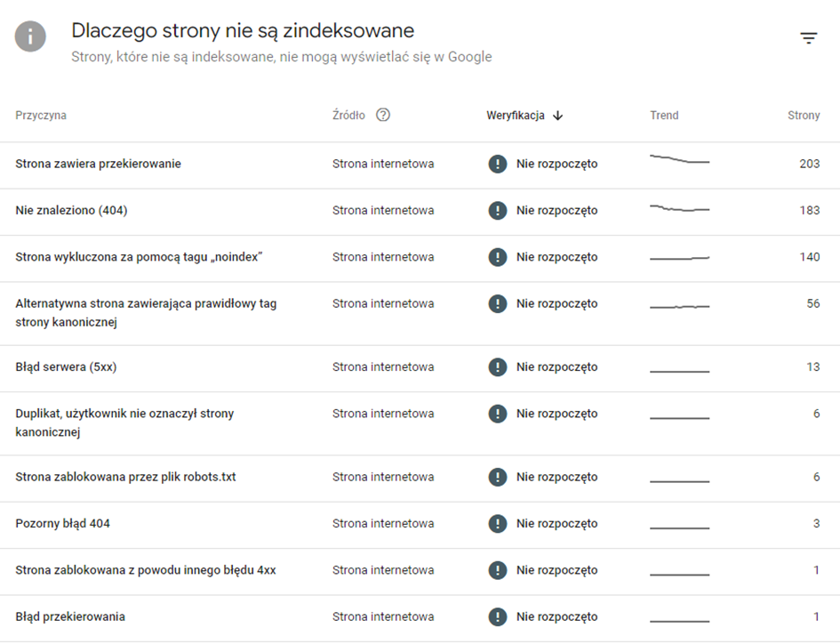Click the trend sparkline in noindex row
The height and width of the screenshot is (644, 840).
[679, 259]
